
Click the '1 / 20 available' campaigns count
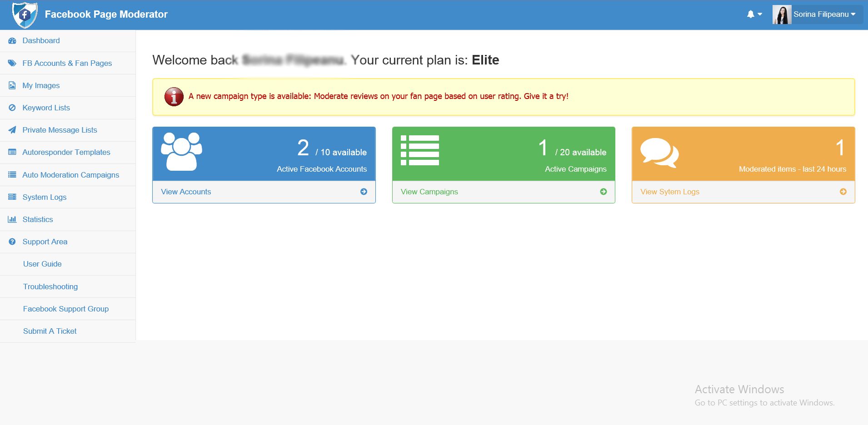[572, 148]
